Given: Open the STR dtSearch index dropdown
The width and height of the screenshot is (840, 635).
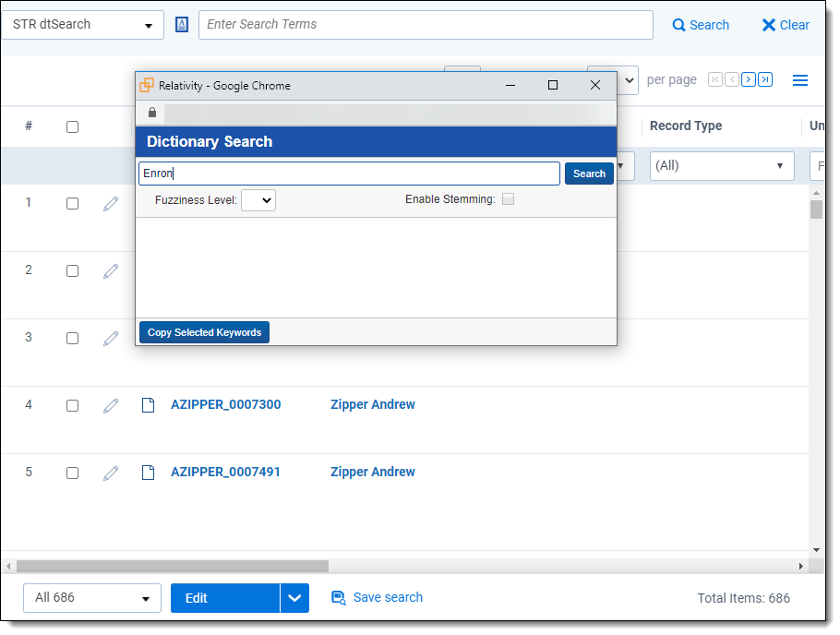Looking at the screenshot, I should [x=83, y=25].
